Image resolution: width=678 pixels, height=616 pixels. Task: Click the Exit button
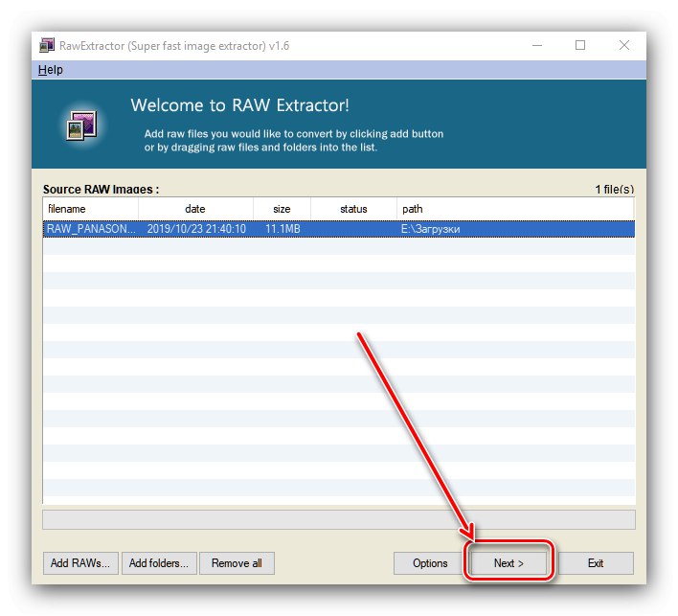click(596, 562)
